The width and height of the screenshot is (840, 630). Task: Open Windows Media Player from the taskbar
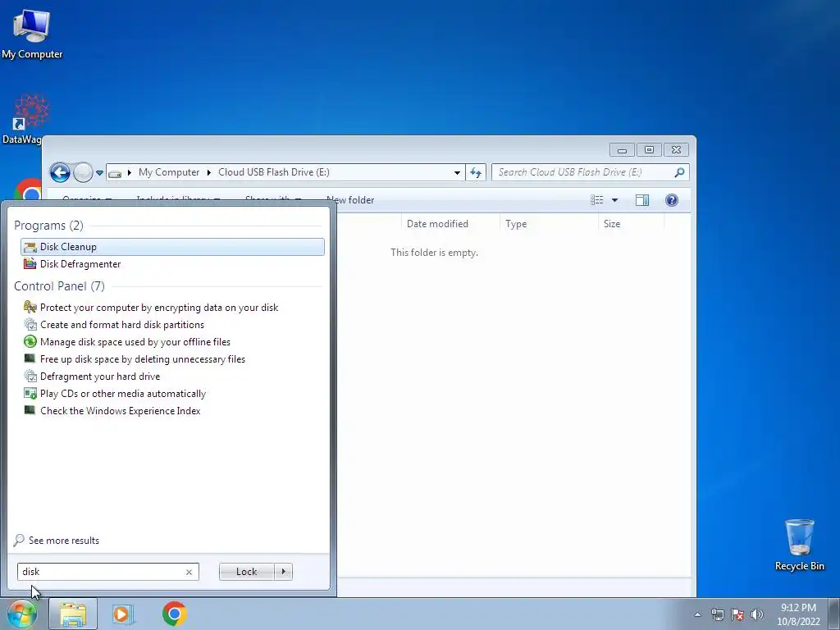(x=122, y=614)
